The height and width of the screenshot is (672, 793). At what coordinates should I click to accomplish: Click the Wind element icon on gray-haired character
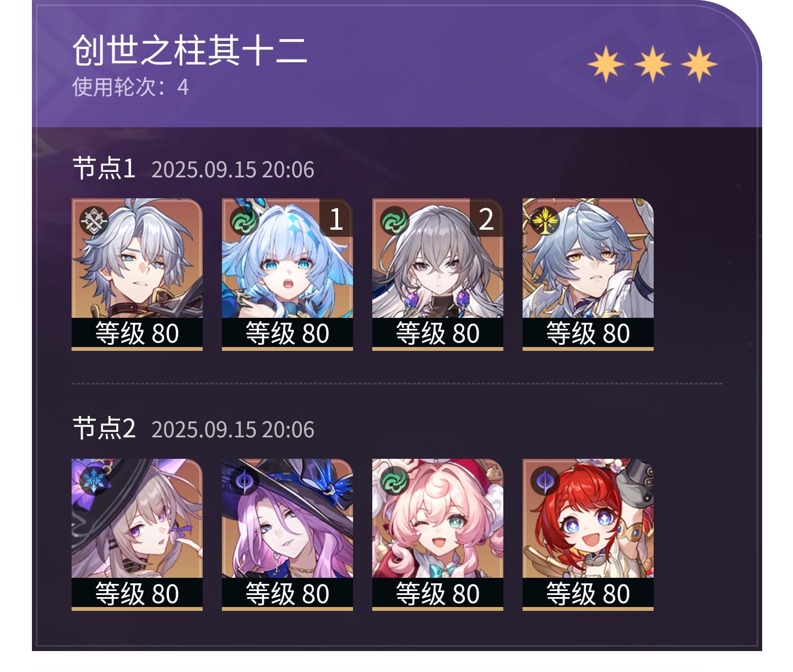click(x=394, y=221)
